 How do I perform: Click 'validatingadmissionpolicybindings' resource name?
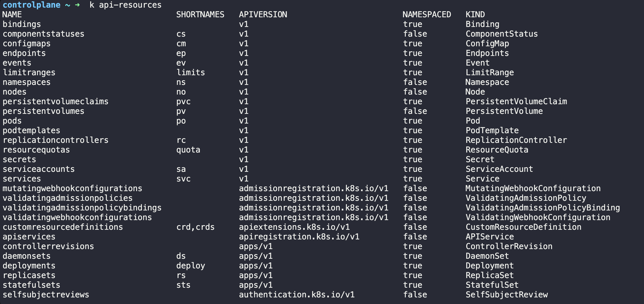82,208
